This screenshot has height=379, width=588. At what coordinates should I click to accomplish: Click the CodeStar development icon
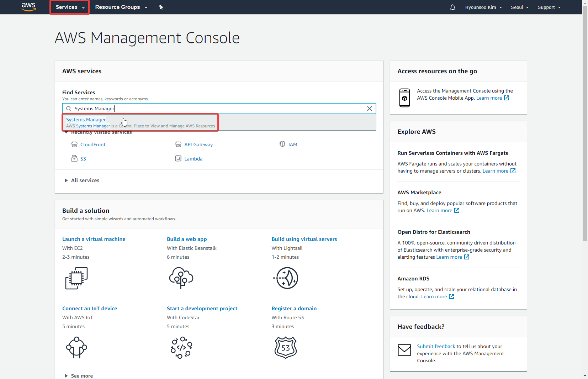(181, 348)
